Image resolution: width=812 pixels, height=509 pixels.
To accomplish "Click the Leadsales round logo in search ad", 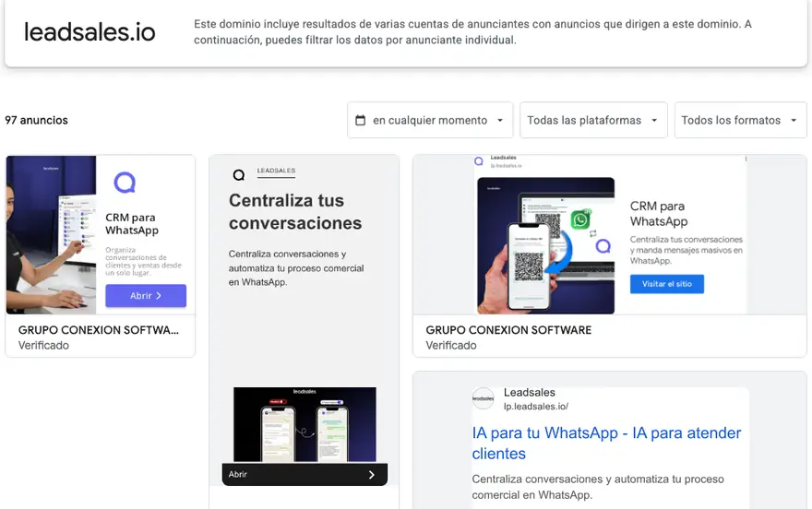I will [x=484, y=398].
